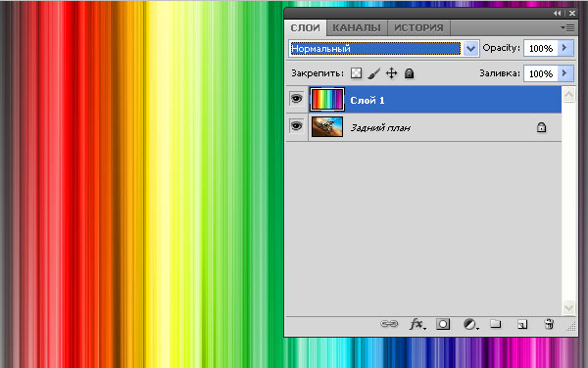This screenshot has width=588, height=368.
Task: Click the Opacity label
Action: [x=502, y=48]
